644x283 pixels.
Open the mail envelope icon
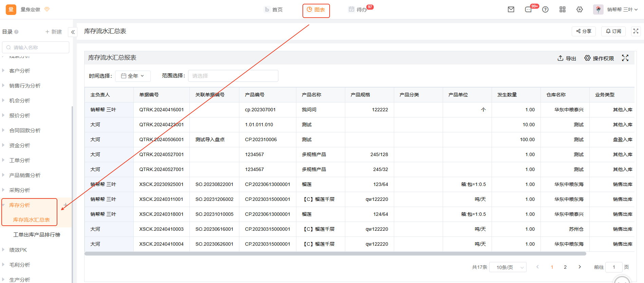[x=511, y=10]
